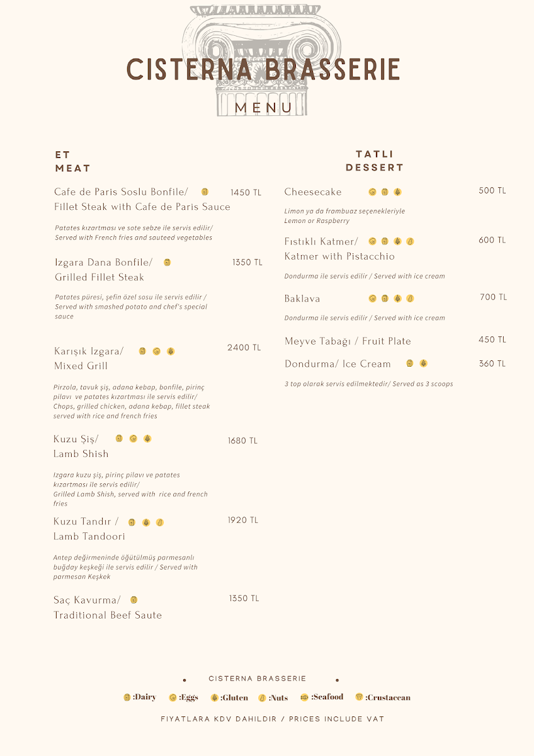Click the egg icon beside Kuzu Şiş
The width and height of the screenshot is (534, 756).
click(133, 438)
